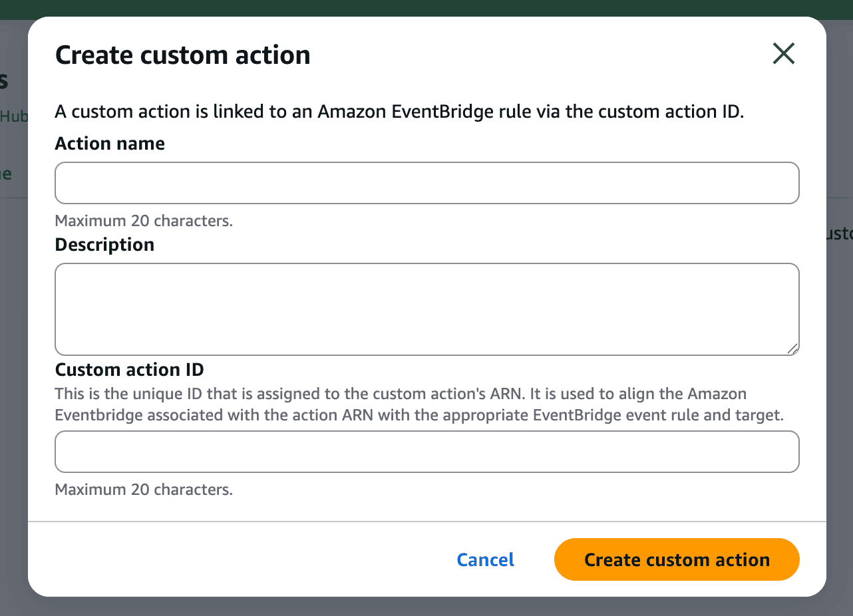Click the Action name input field
This screenshot has height=616, width=853.
pyautogui.click(x=426, y=183)
